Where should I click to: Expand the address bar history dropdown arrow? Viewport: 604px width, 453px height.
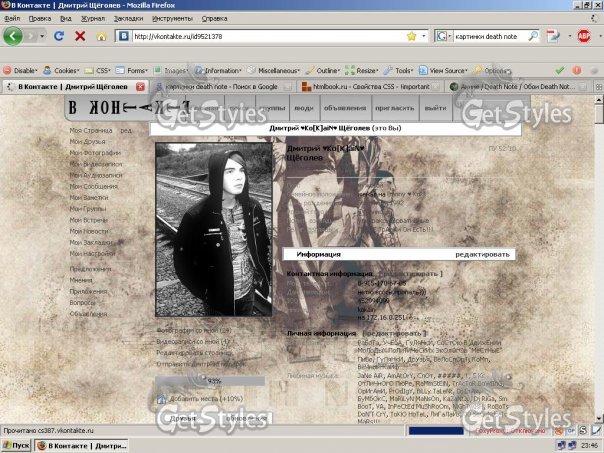coord(423,36)
